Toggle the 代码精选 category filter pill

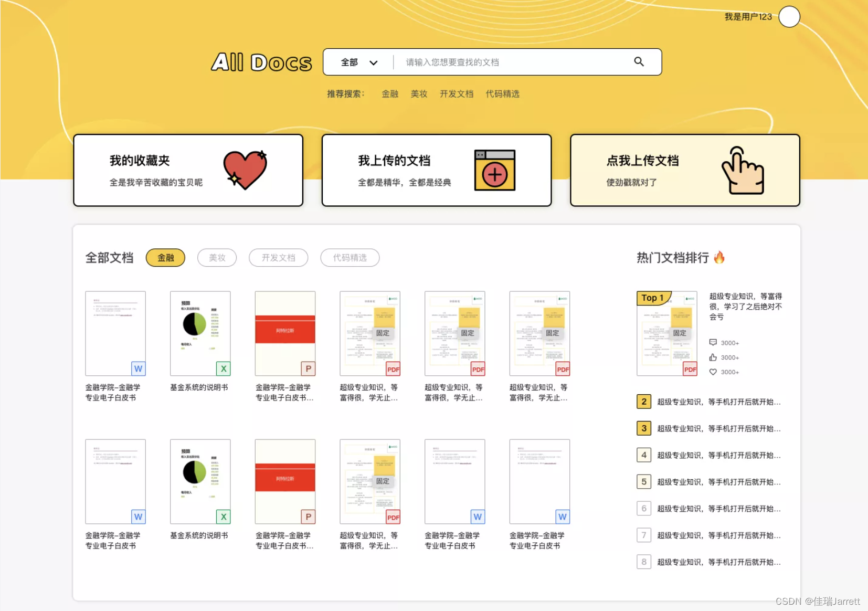coord(350,258)
